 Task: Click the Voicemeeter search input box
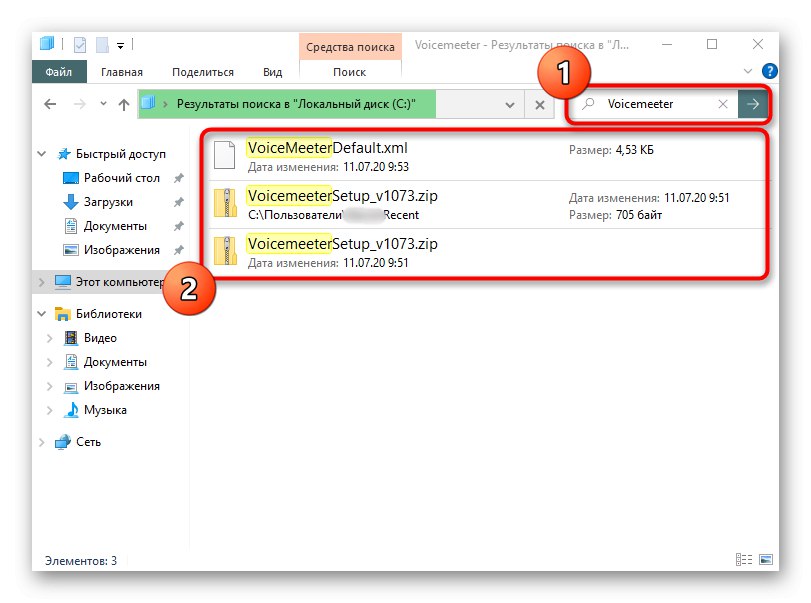click(653, 104)
